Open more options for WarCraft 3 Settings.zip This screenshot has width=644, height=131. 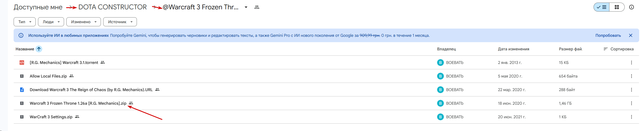click(631, 117)
